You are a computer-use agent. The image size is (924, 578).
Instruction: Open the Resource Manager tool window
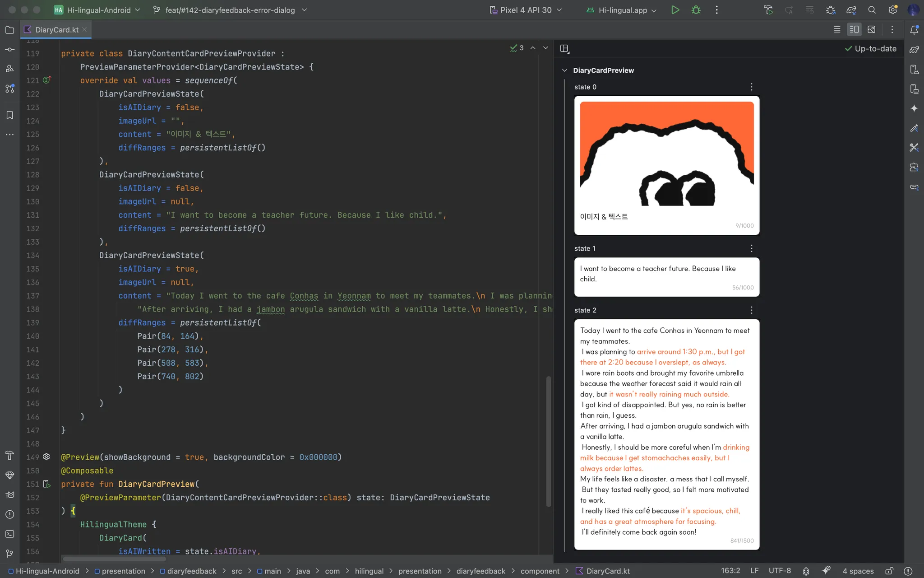point(9,69)
